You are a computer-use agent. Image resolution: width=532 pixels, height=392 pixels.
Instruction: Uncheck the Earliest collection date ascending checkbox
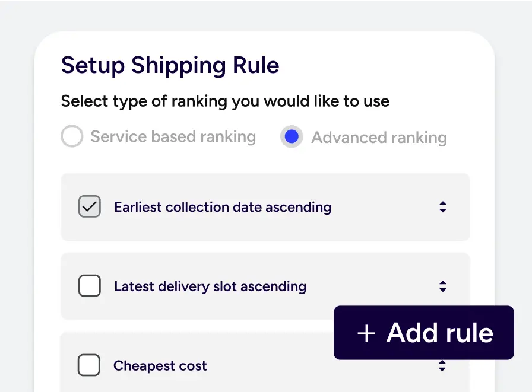(90, 207)
